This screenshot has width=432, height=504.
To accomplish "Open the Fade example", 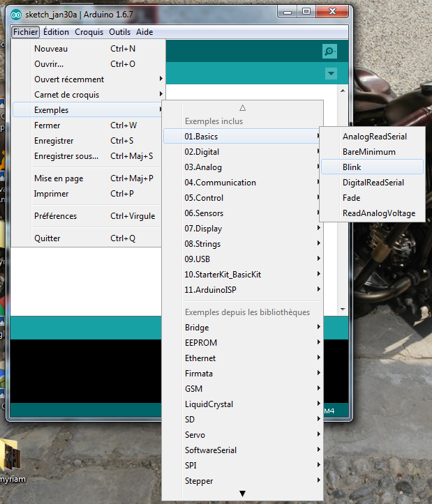I will click(372, 198).
